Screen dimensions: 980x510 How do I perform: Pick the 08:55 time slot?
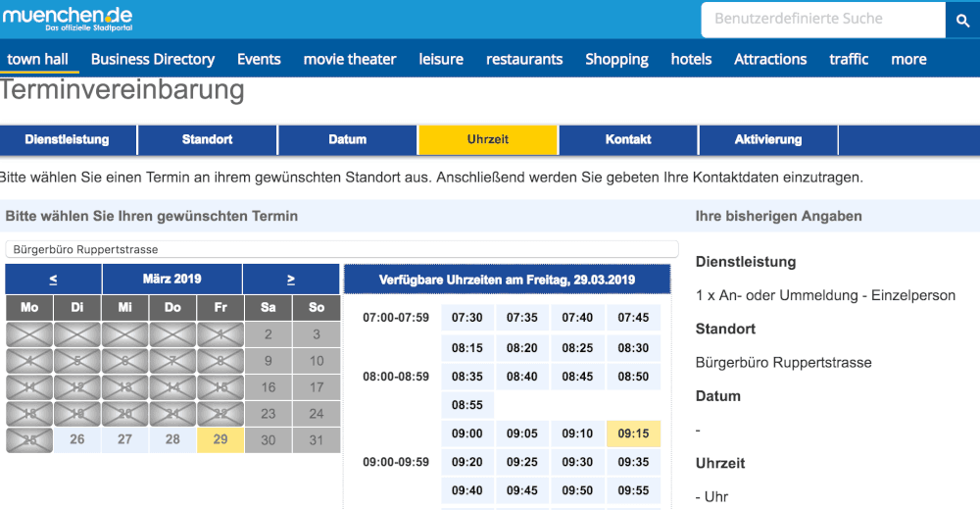point(467,404)
